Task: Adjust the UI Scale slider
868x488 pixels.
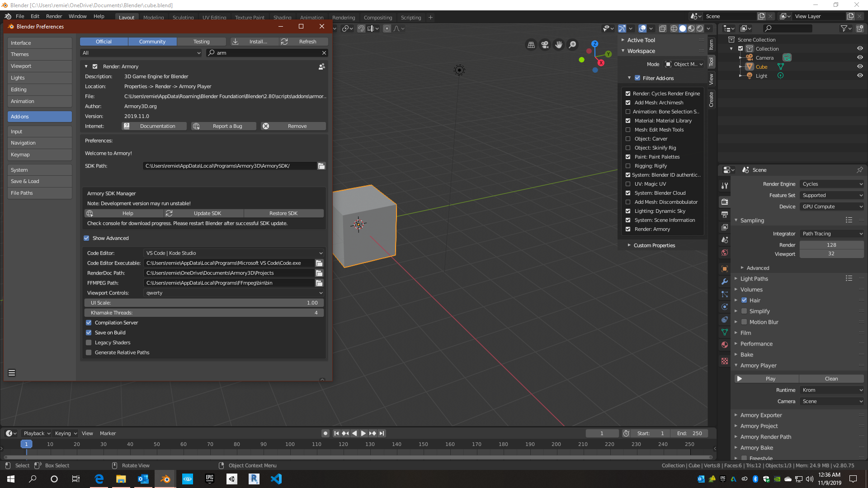Action: (204, 303)
